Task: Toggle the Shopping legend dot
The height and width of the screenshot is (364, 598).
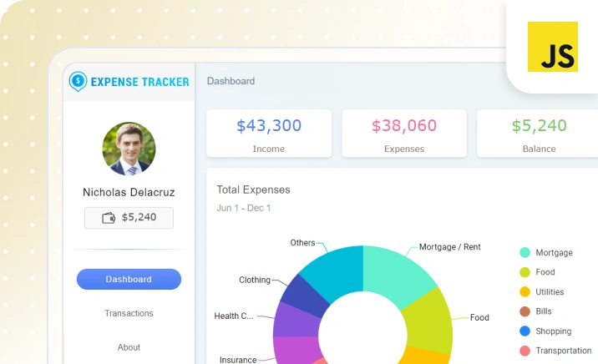Action: [525, 331]
